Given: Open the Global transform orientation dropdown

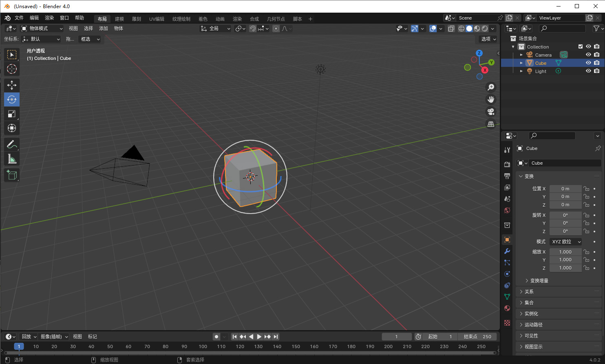Looking at the screenshot, I should point(216,29).
